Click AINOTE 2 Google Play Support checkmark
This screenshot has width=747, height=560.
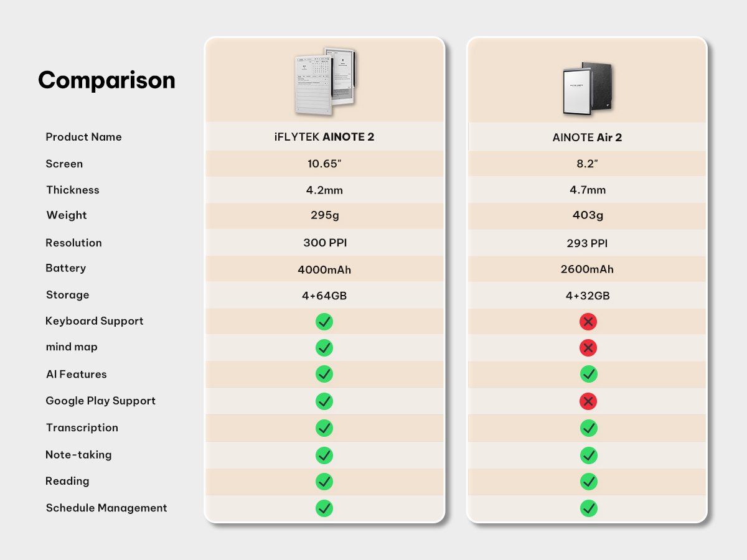324,401
